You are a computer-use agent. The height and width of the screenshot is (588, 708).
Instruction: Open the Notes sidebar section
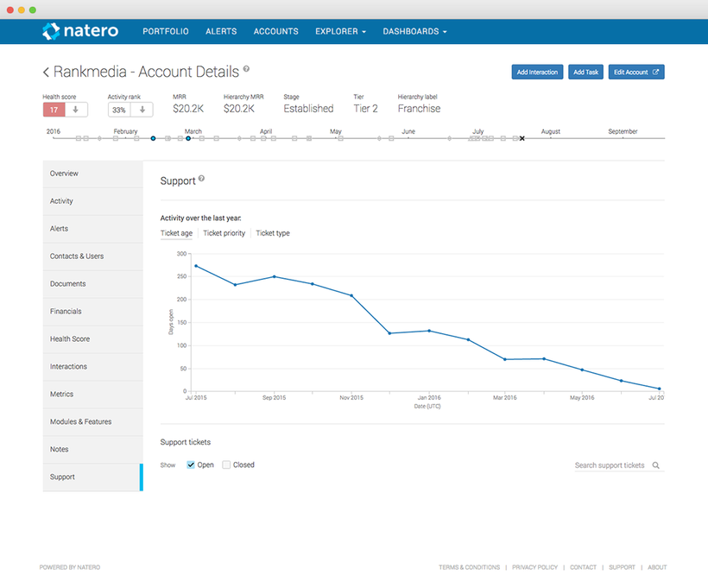point(93,449)
